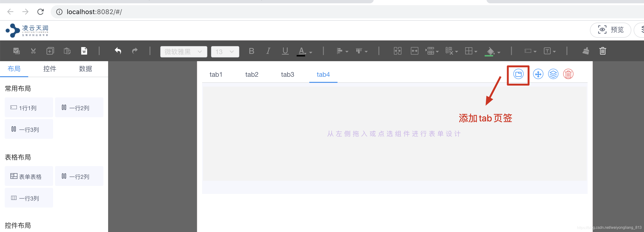Open tab2 in the canvas

point(251,75)
